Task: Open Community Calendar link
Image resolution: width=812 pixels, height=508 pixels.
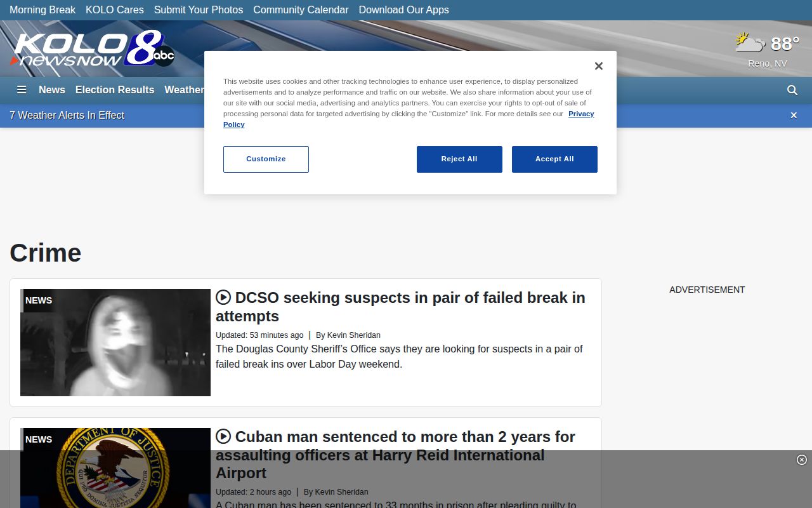Action: tap(301, 10)
